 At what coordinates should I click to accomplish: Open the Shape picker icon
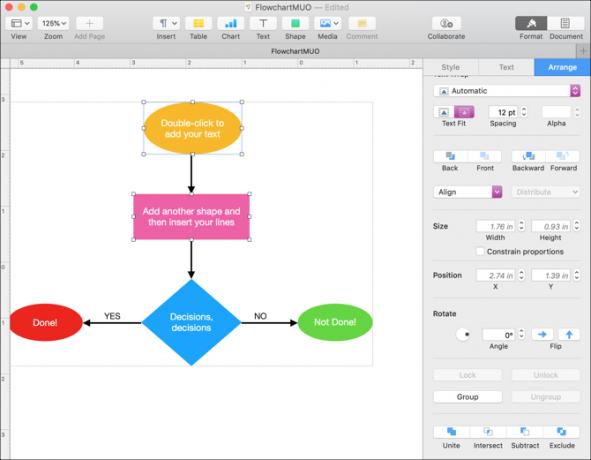295,23
